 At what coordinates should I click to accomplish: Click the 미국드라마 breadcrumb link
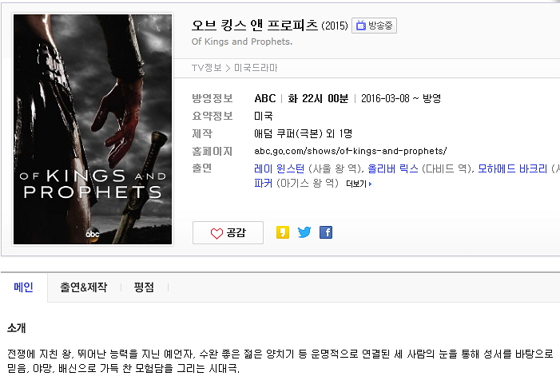point(256,68)
